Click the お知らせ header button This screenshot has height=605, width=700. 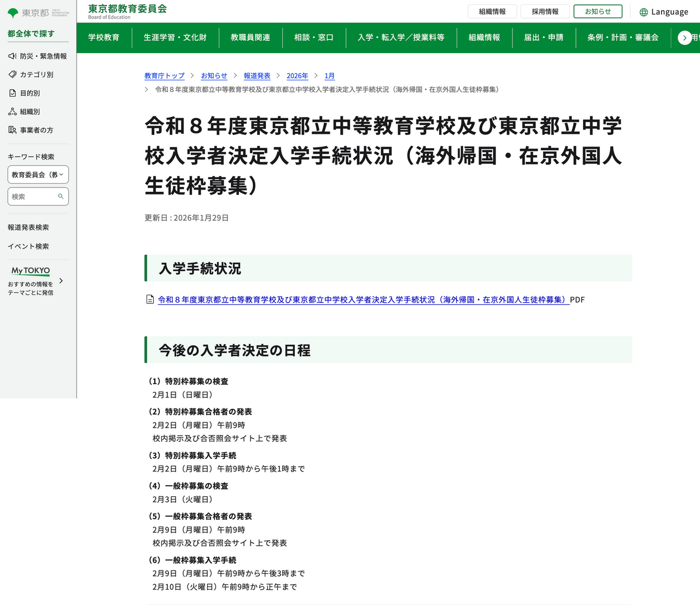598,11
